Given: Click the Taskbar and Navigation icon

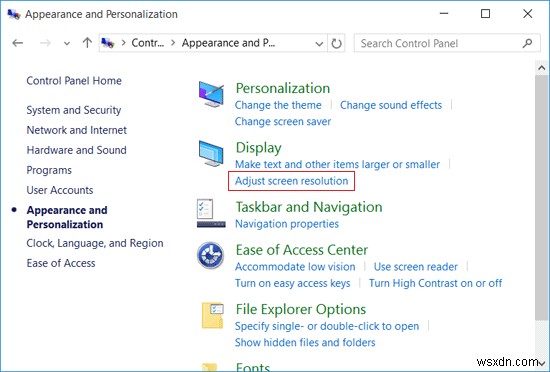Looking at the screenshot, I should coord(211,213).
